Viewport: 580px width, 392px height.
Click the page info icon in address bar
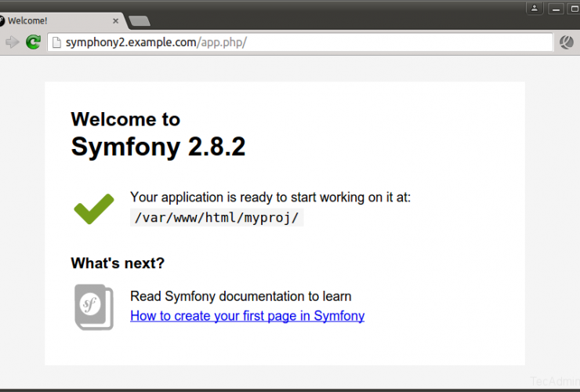point(56,42)
